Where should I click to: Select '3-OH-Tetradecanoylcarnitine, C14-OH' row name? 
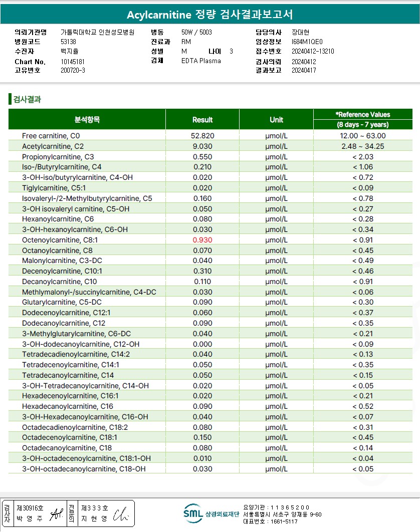(x=86, y=386)
